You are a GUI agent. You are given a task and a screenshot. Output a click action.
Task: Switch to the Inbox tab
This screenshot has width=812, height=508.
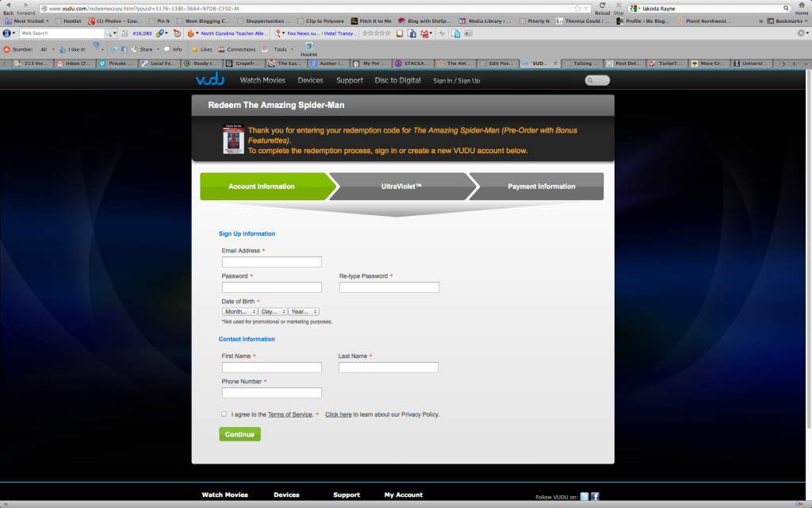coord(74,63)
